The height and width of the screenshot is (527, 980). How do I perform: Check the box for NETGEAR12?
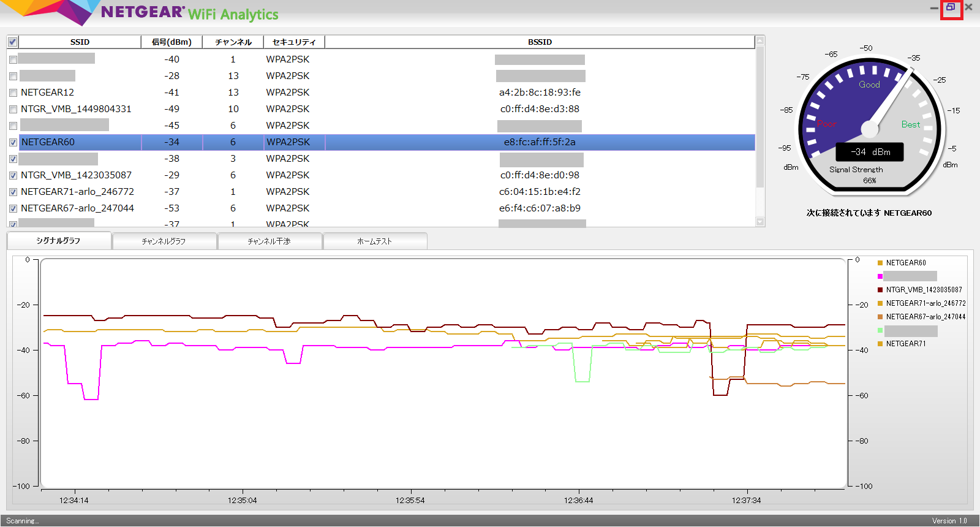13,93
